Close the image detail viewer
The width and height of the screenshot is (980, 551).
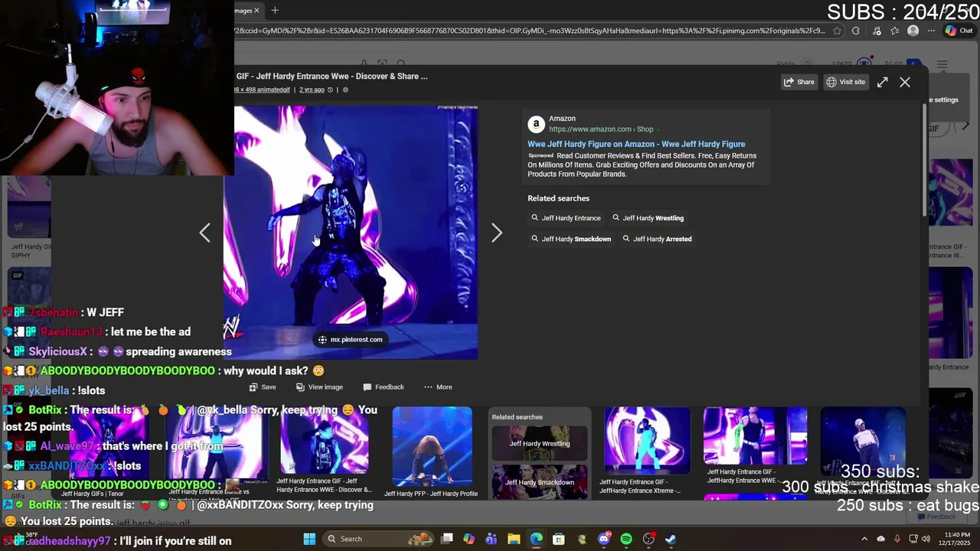pos(905,82)
